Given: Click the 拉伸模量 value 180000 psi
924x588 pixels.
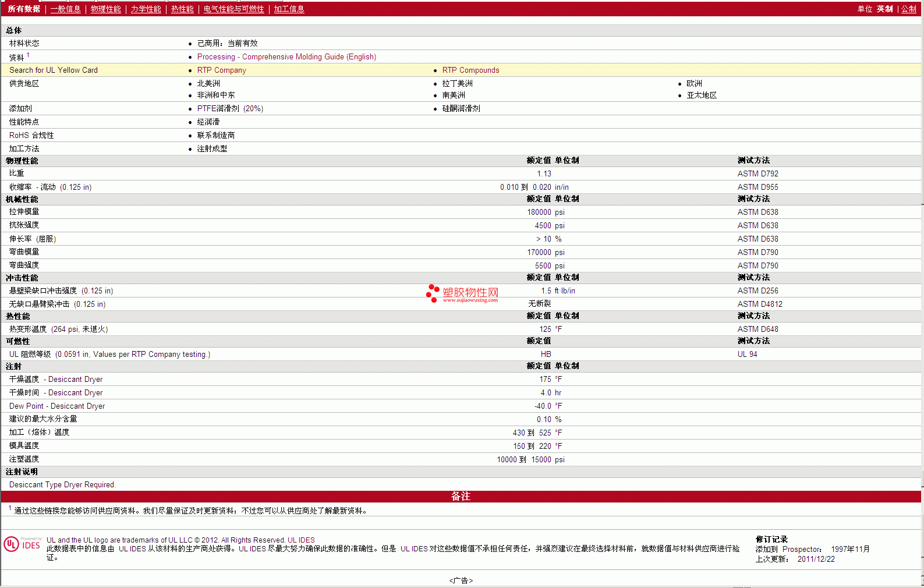Looking at the screenshot, I should coord(546,212).
